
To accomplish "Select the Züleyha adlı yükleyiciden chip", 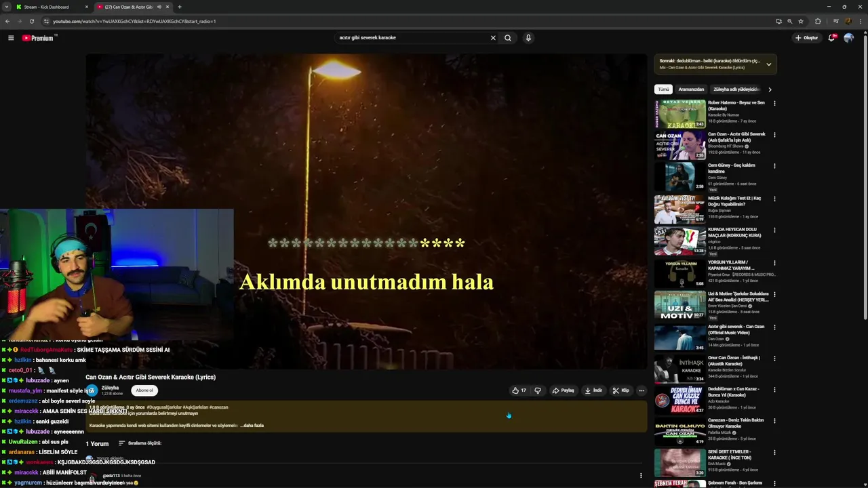I will [736, 89].
